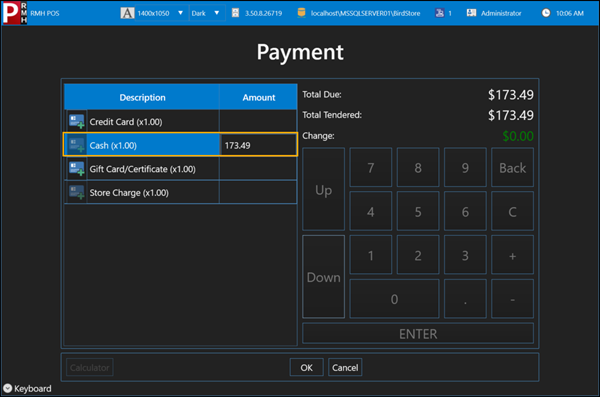
Task: Select the Credit Card (x1.00) row
Action: [x=180, y=121]
